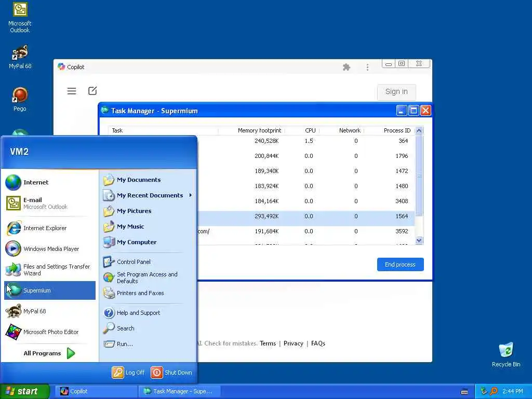532x399 pixels.
Task: Select process row with ID 1480
Action: pos(305,186)
